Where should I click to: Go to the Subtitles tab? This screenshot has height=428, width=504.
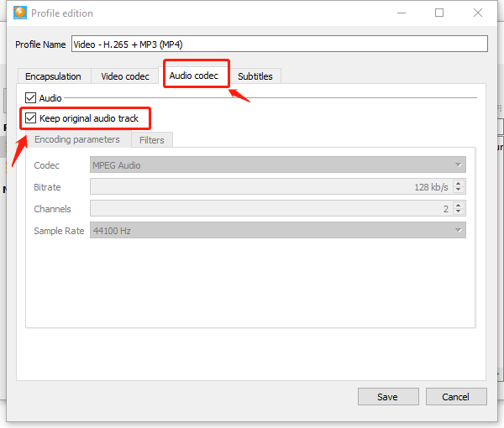pyautogui.click(x=255, y=76)
